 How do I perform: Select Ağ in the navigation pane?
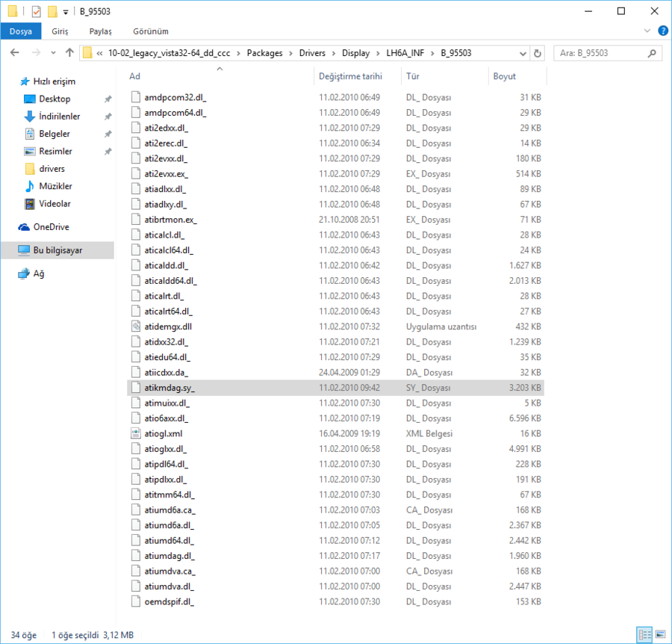[x=39, y=273]
